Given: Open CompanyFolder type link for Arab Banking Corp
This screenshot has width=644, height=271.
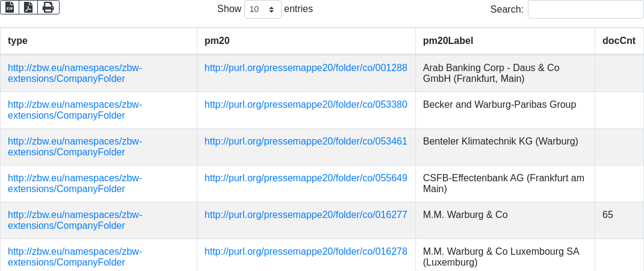Looking at the screenshot, I should 75,73.
